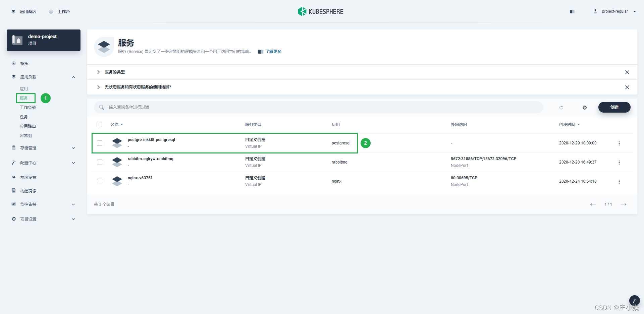Open more actions for rabbitm-eglryw-rabbitmq row
The width and height of the screenshot is (644, 314).
619,163
